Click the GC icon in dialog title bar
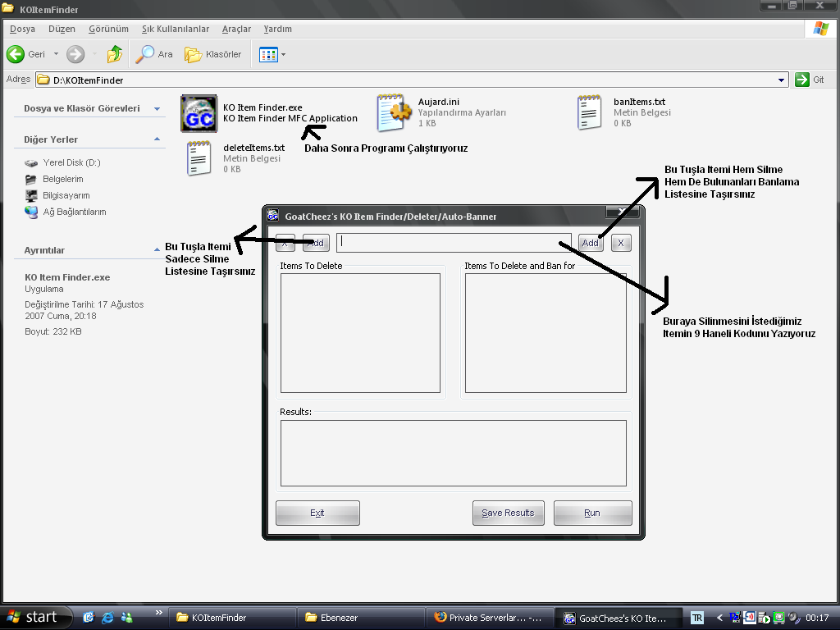Image resolution: width=840 pixels, height=630 pixels. coord(273,216)
